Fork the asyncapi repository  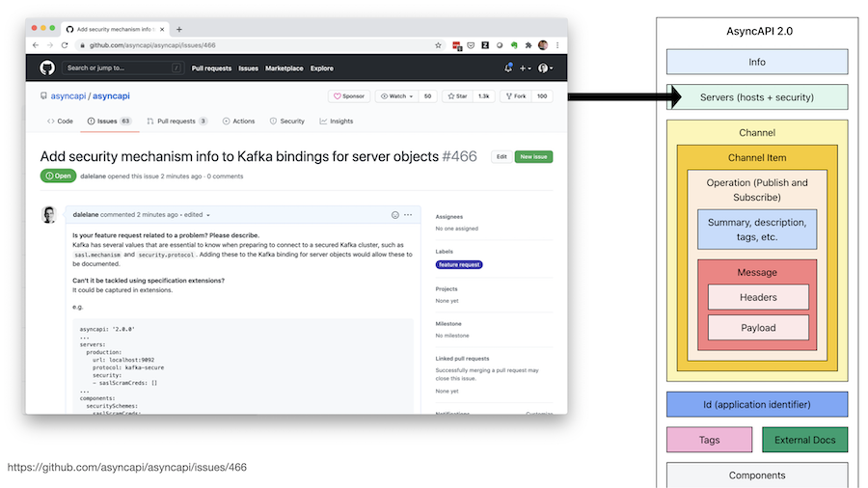coord(516,96)
